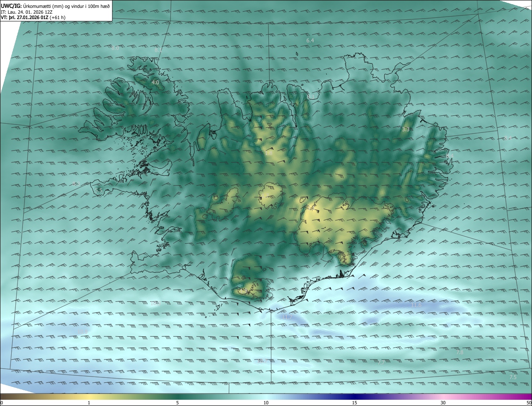The image size is (532, 406).
Task: Click the 8.0 value label in the northwest
Action: coord(115,48)
